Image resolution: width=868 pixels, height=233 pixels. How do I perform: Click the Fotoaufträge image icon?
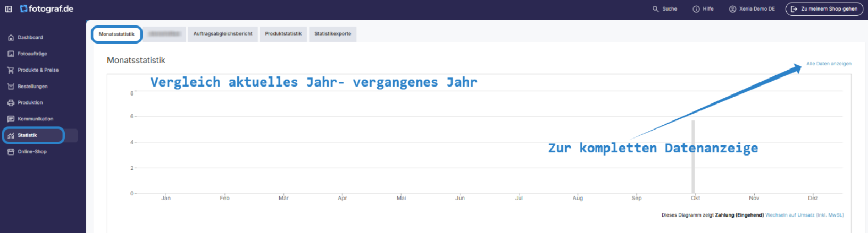(x=11, y=54)
